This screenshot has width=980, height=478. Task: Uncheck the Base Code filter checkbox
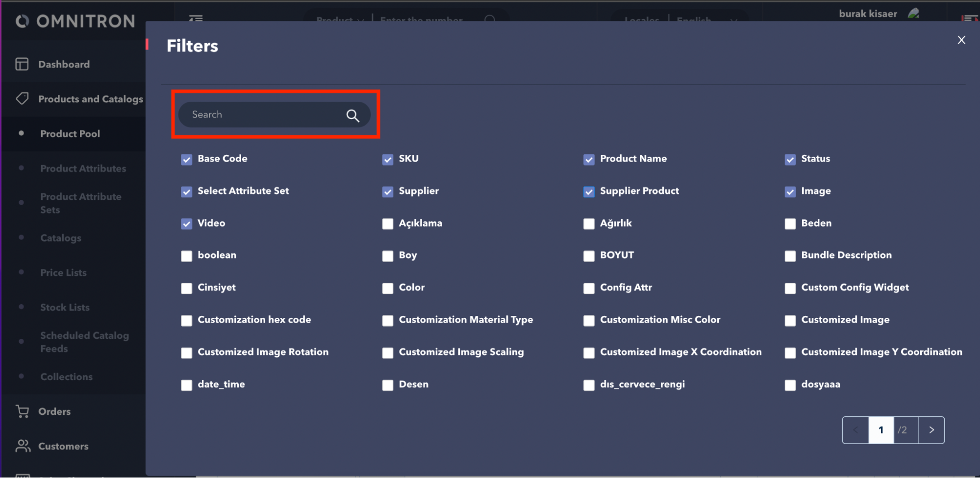pyautogui.click(x=186, y=160)
